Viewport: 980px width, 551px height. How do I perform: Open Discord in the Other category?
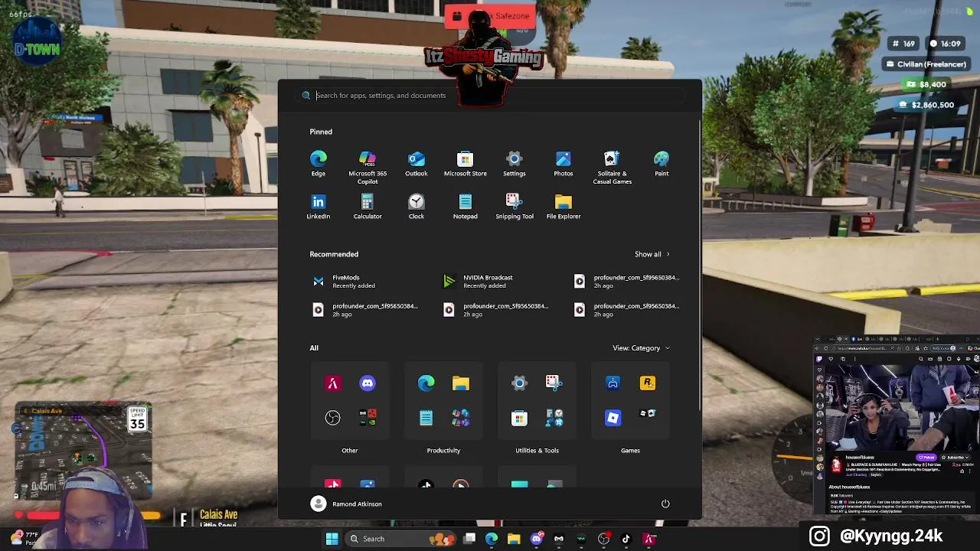pyautogui.click(x=367, y=383)
